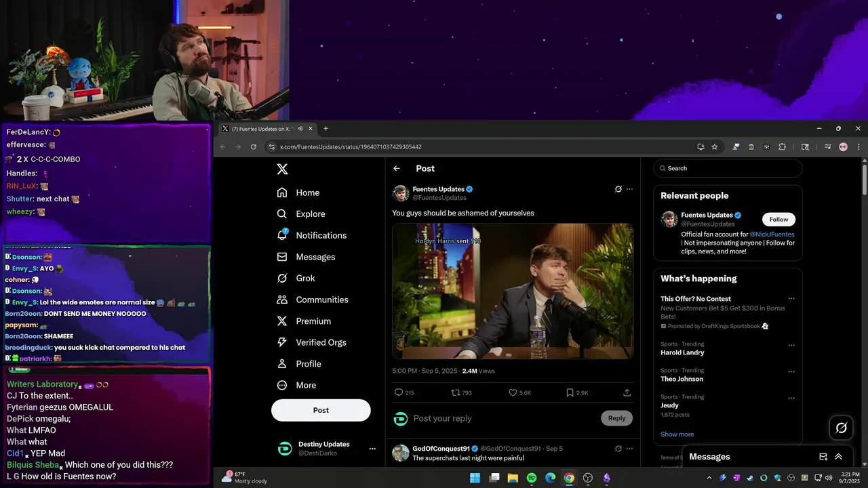Open Home in the X sidebar

coord(298,192)
